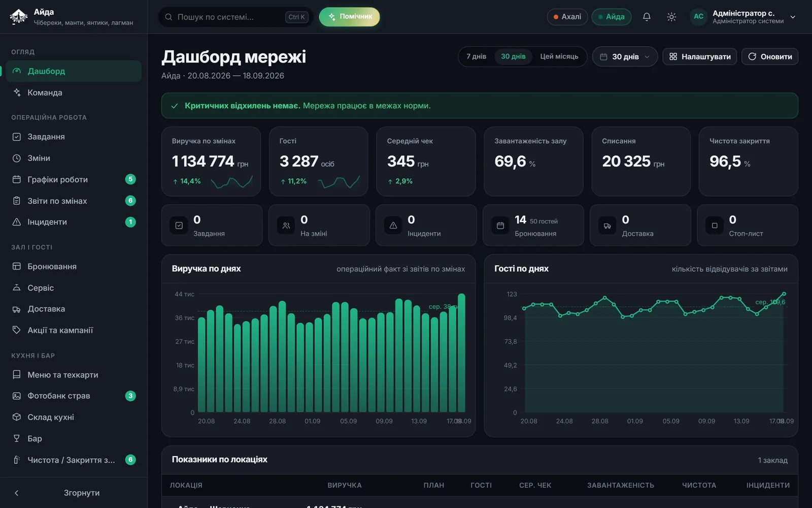812x508 pixels.
Task: Open the Гості metric card
Action: click(x=319, y=162)
